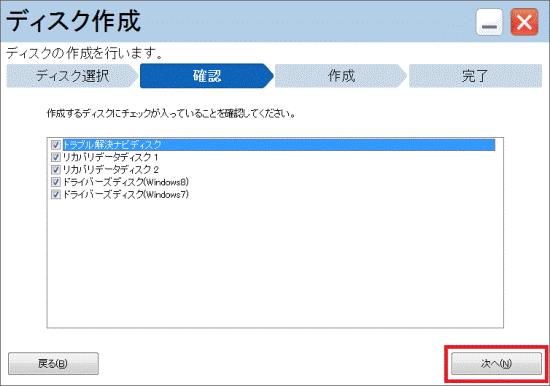
Task: Select the リカバリデータディスク 1 row text
Action: (110, 157)
